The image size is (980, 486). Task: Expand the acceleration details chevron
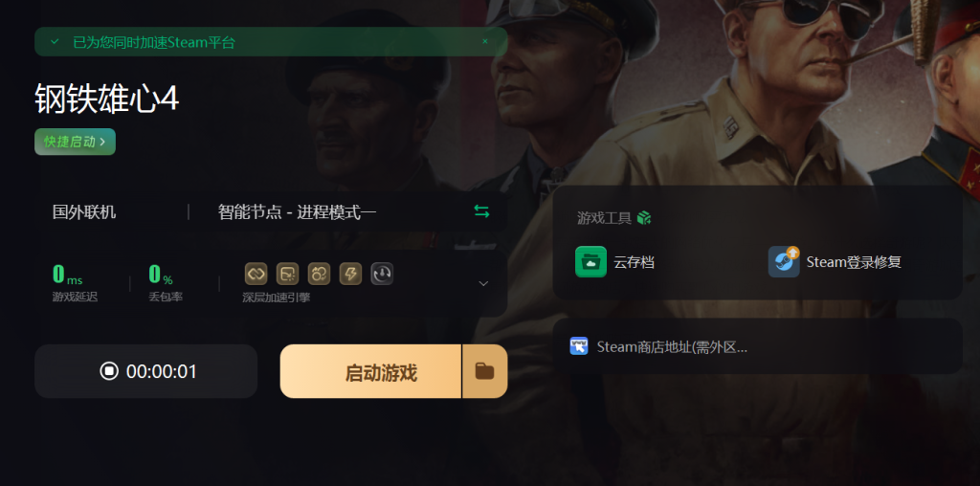[x=483, y=283]
